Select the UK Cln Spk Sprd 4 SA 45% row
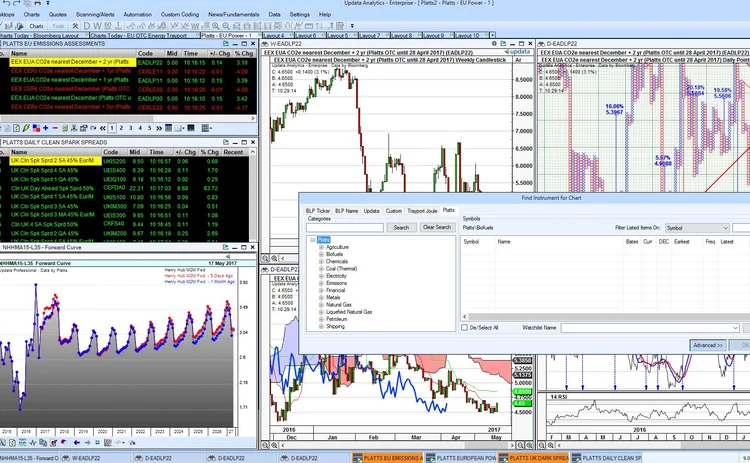750x463 pixels. pos(124,170)
